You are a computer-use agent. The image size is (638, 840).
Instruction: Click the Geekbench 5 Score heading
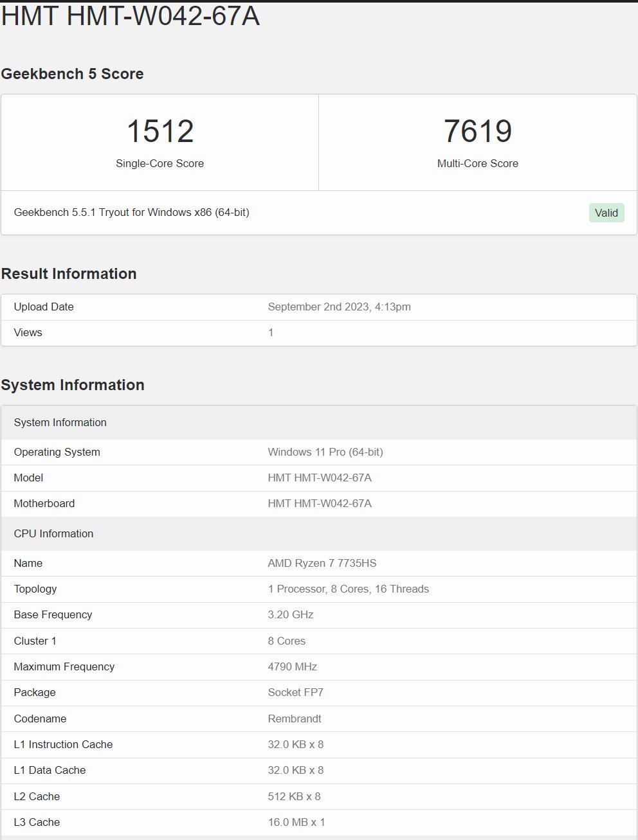(72, 74)
